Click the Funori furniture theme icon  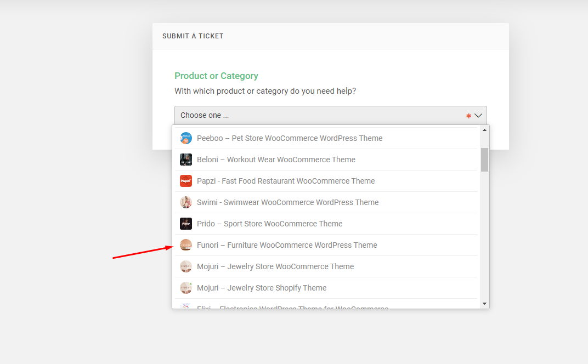point(185,245)
